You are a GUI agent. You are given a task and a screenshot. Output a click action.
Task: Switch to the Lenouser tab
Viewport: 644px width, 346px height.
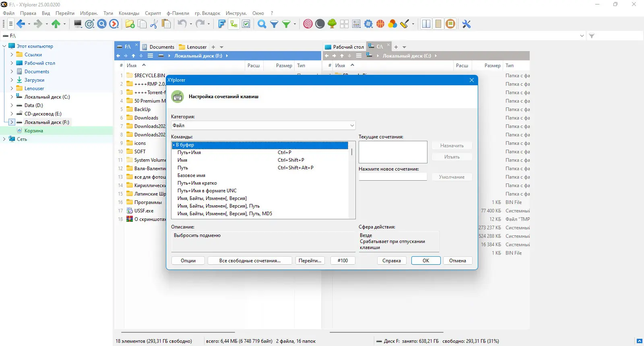(193, 47)
